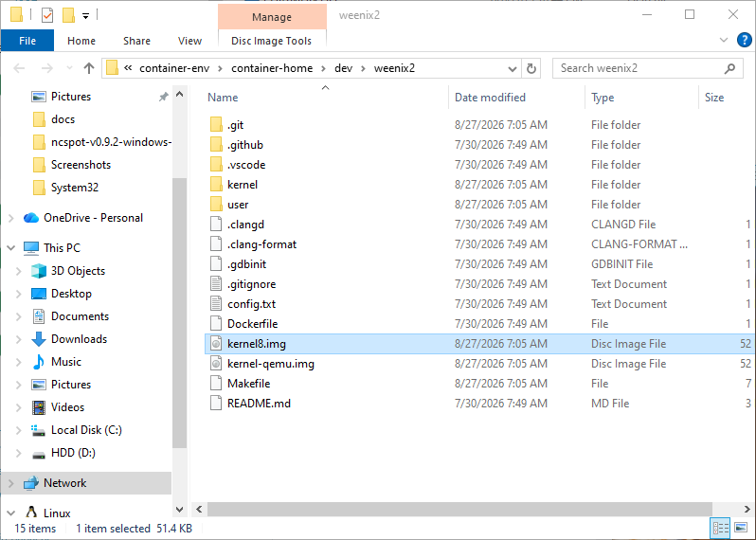This screenshot has width=756, height=540.
Task: Select the .gitignore text document
Action: pyautogui.click(x=252, y=284)
